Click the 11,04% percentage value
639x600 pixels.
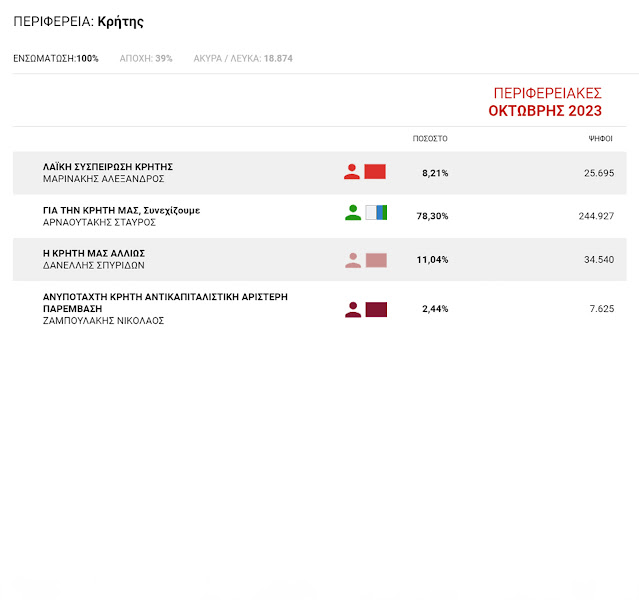(432, 260)
